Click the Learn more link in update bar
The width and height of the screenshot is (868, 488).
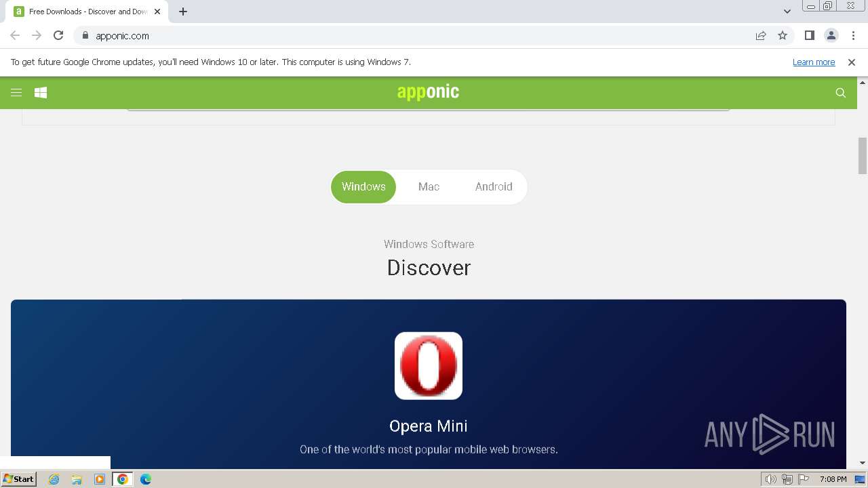[814, 62]
